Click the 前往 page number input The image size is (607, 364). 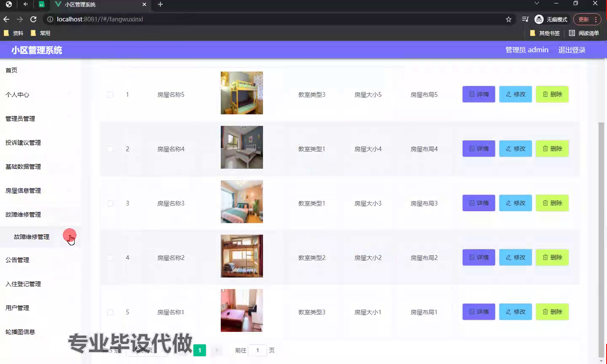[258, 350]
